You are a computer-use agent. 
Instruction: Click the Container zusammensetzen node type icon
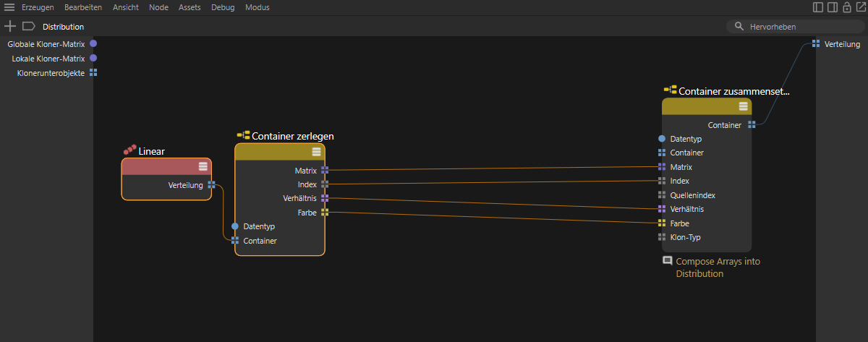(x=670, y=91)
